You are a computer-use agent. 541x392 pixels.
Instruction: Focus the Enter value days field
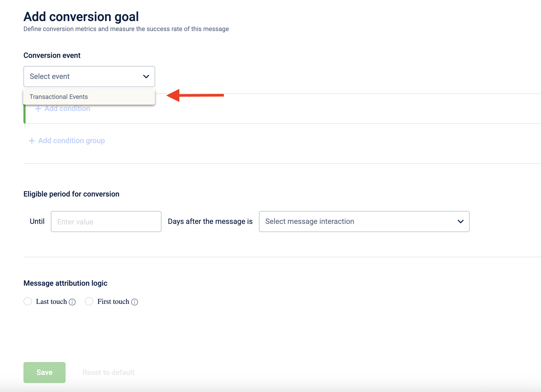point(106,222)
